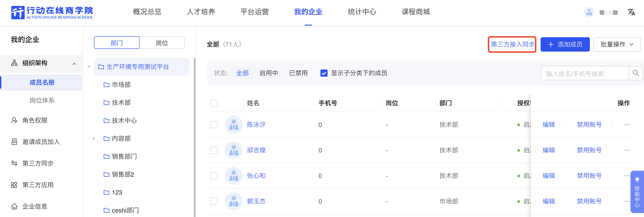Check the box for 邱吉煌
The width and height of the screenshot is (644, 217).
point(214,150)
